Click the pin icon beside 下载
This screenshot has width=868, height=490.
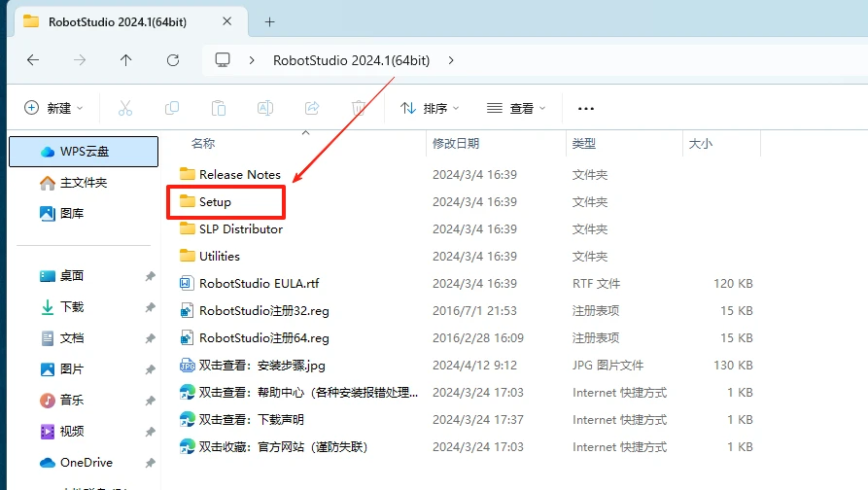[x=150, y=306]
